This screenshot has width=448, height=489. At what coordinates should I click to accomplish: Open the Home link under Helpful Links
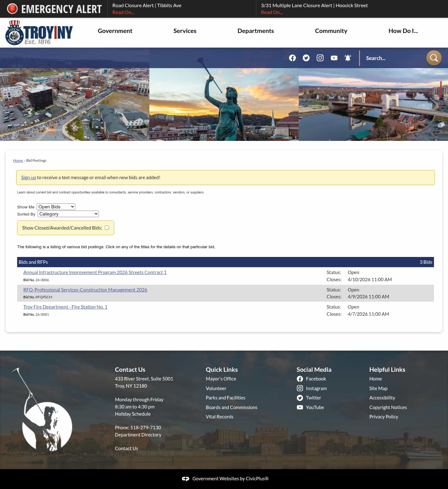[376, 379]
